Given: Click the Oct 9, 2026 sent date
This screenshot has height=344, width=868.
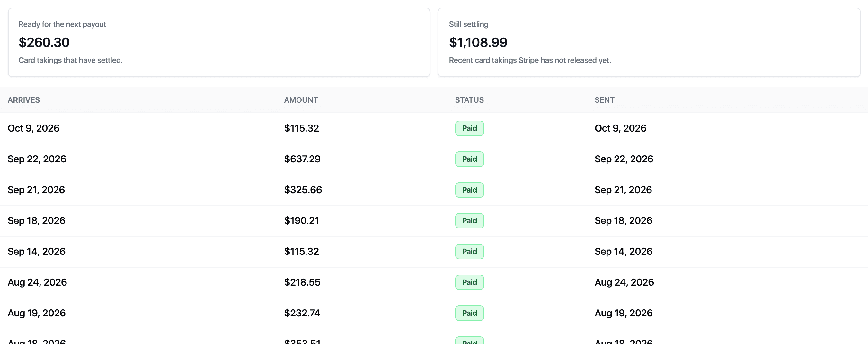Looking at the screenshot, I should [620, 128].
